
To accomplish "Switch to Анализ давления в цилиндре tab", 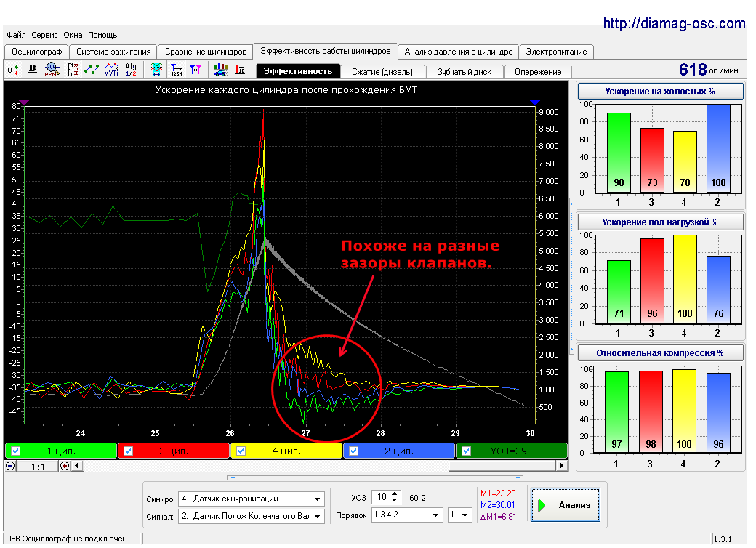I will pos(459,52).
